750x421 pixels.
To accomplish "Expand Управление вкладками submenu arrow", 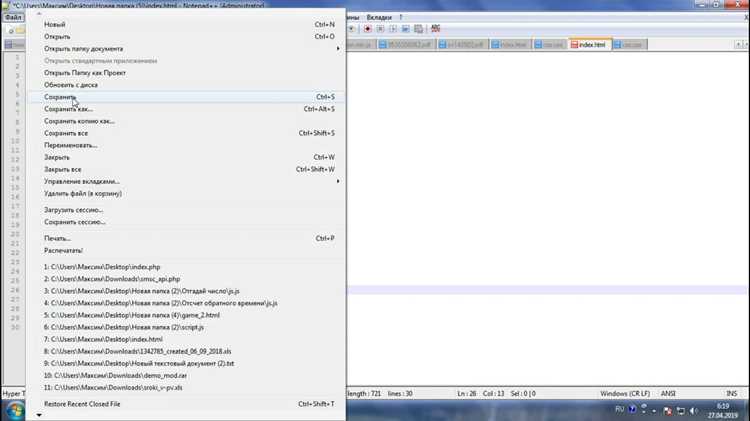I will click(x=338, y=181).
